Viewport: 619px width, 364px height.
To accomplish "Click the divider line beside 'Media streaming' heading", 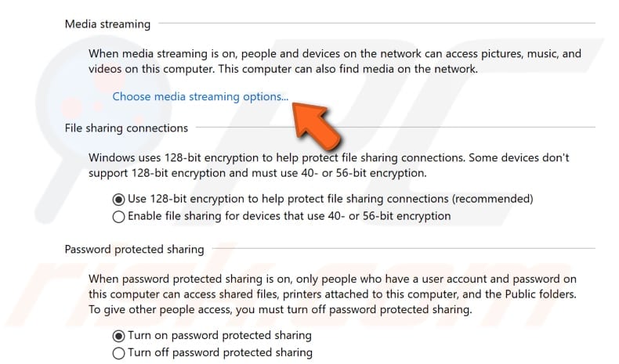I will coord(377,23).
